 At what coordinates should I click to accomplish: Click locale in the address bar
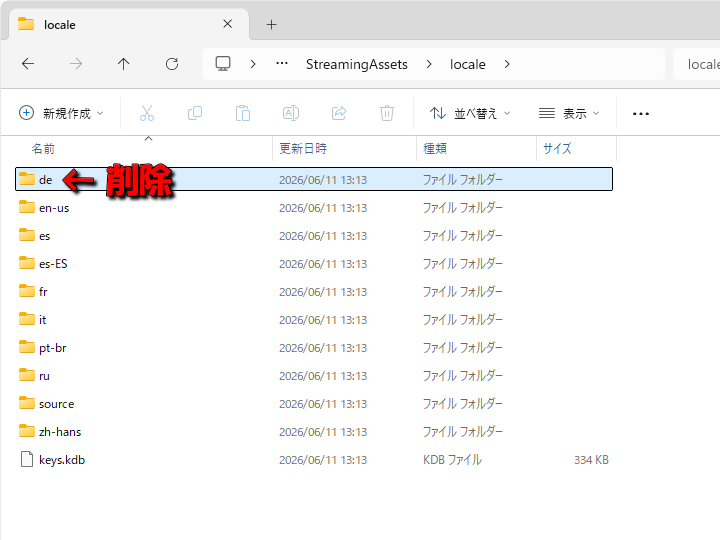pyautogui.click(x=467, y=64)
